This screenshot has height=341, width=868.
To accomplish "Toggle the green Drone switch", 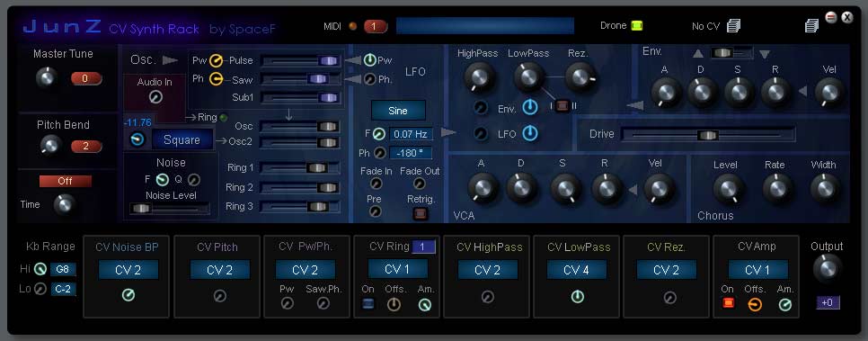I will (x=636, y=25).
